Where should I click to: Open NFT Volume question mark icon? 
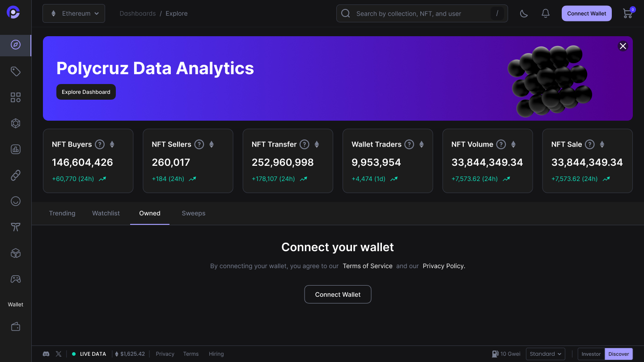tap(501, 144)
